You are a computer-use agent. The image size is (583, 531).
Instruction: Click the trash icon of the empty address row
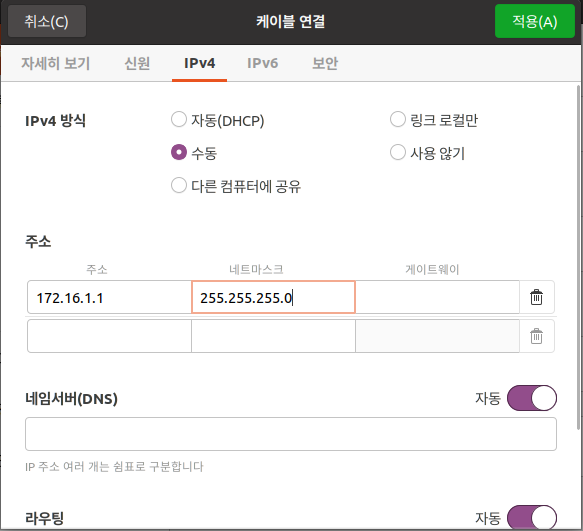point(536,336)
